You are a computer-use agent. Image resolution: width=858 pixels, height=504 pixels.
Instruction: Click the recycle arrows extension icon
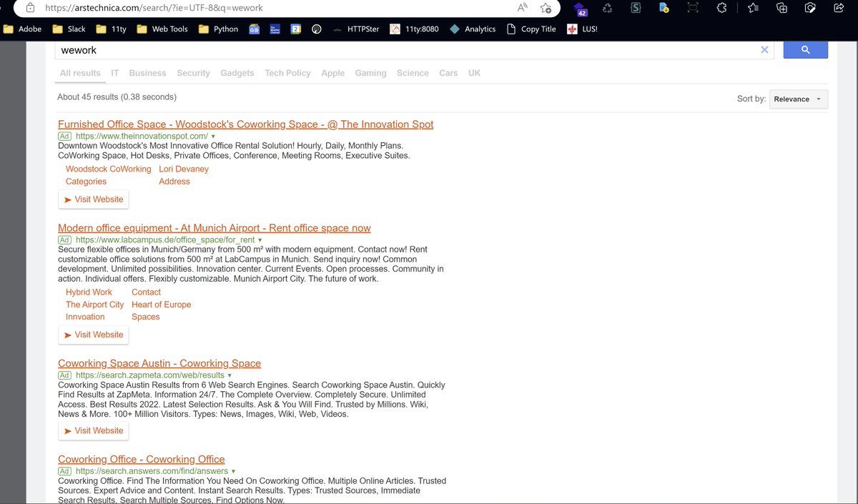(x=607, y=8)
